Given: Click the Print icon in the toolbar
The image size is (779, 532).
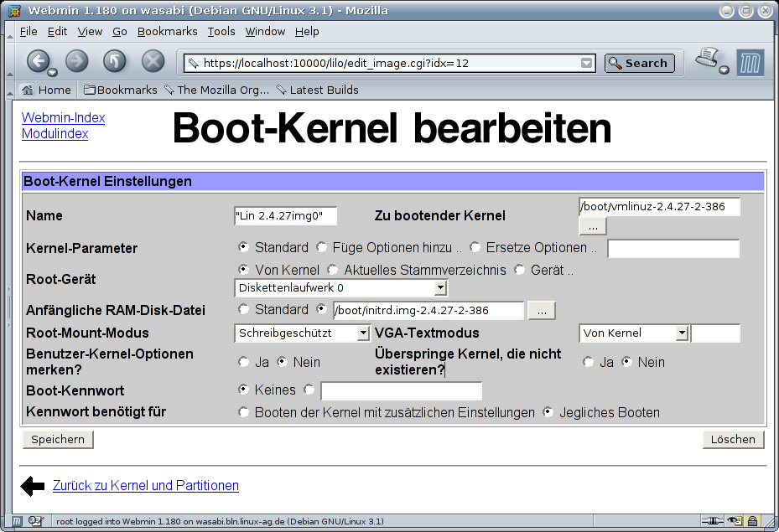Looking at the screenshot, I should (x=707, y=58).
